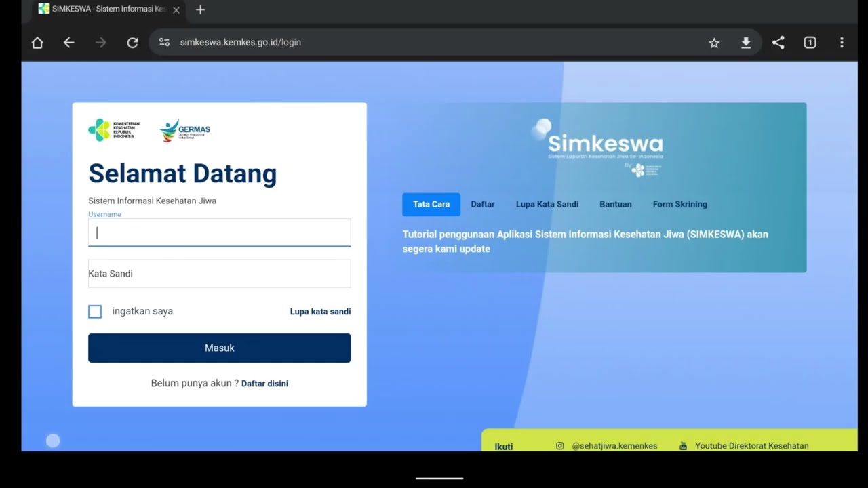Reload the SIMKESWA login page
This screenshot has height=488, width=868.
133,43
